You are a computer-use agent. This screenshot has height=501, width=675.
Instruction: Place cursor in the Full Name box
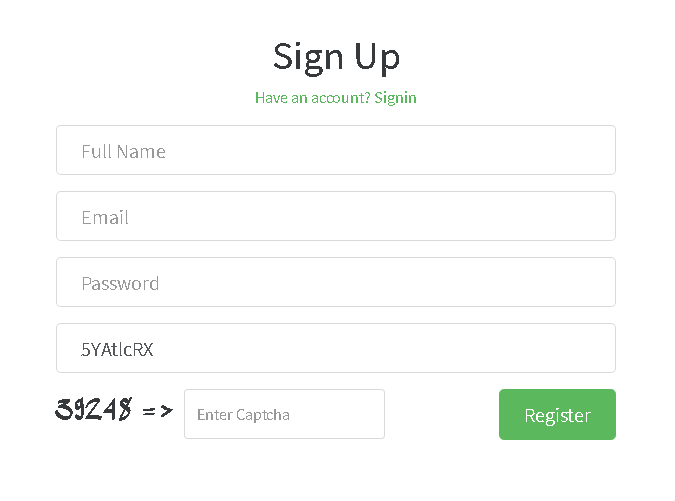click(335, 151)
